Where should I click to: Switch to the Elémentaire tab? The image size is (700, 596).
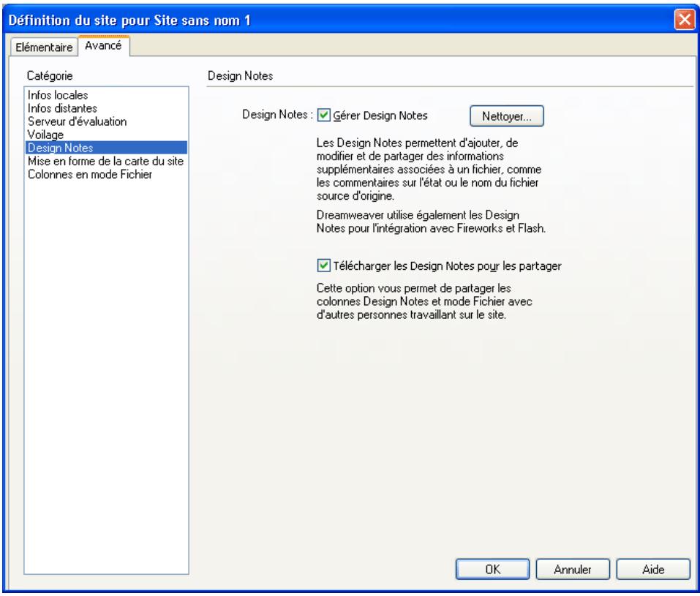[x=44, y=47]
